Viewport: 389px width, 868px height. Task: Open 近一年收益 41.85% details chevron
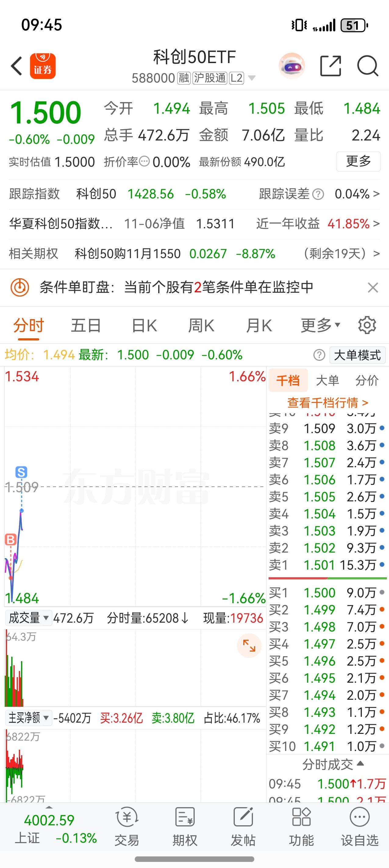[377, 223]
